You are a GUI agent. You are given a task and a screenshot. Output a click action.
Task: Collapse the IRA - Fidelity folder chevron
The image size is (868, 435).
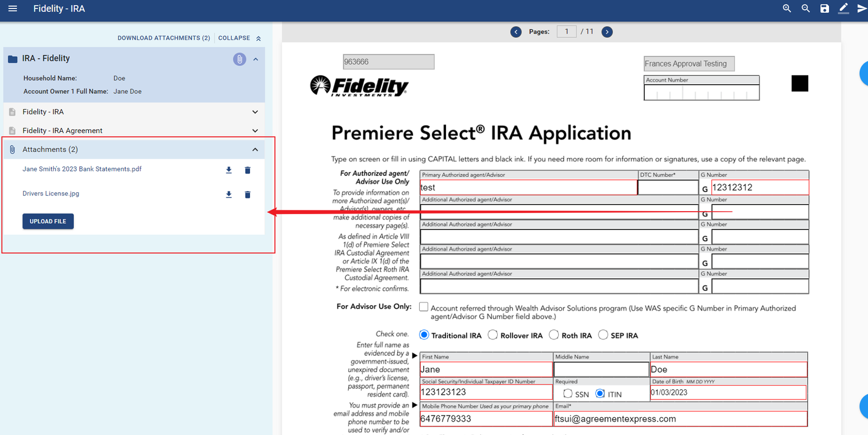click(x=256, y=59)
